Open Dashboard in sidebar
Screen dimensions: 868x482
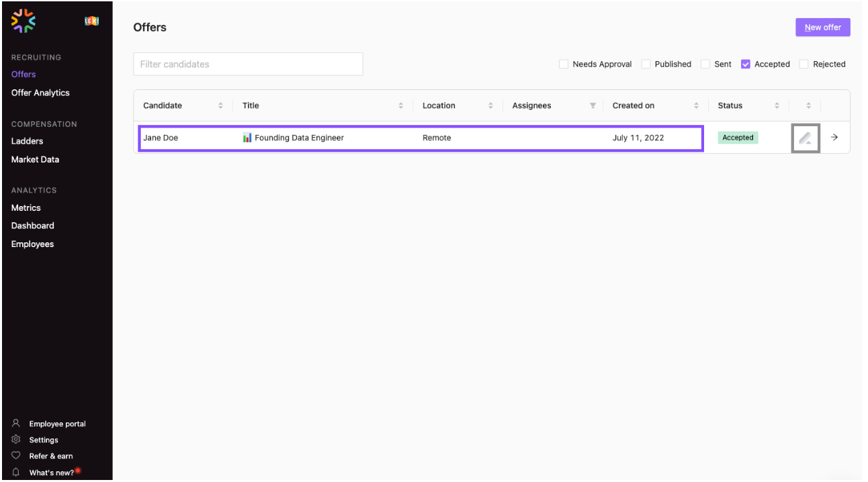(x=33, y=226)
